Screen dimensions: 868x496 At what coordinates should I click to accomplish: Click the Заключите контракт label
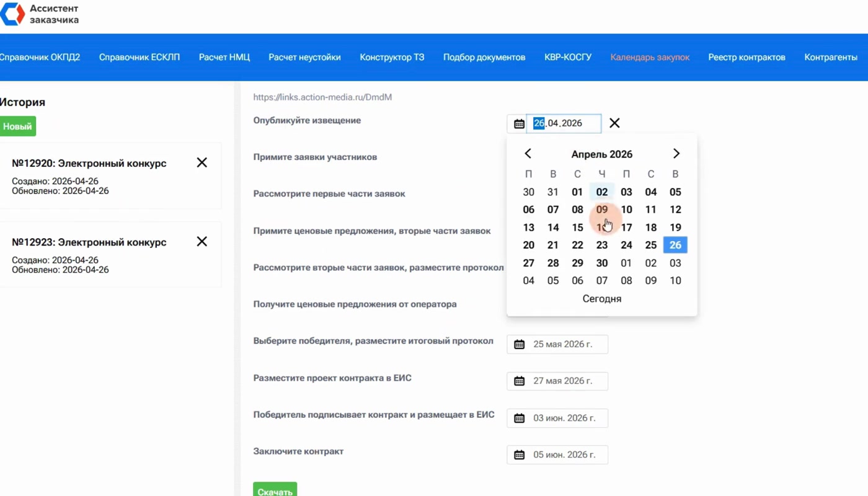[x=298, y=451]
